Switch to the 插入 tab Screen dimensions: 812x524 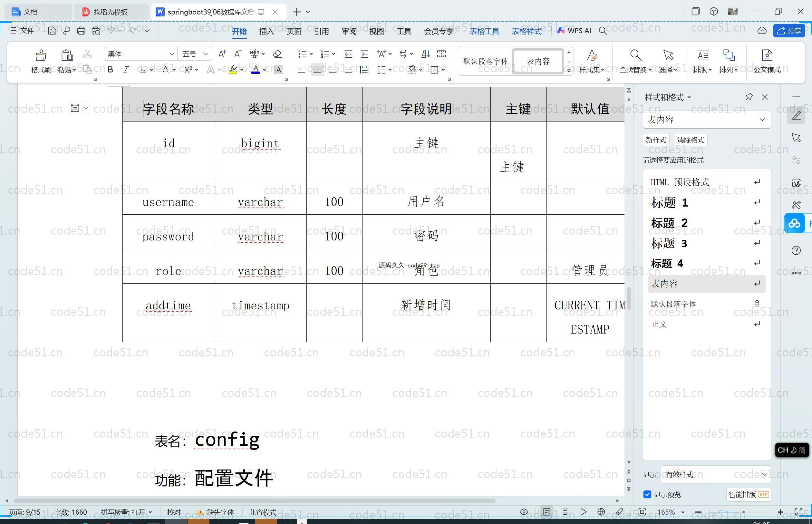click(266, 31)
